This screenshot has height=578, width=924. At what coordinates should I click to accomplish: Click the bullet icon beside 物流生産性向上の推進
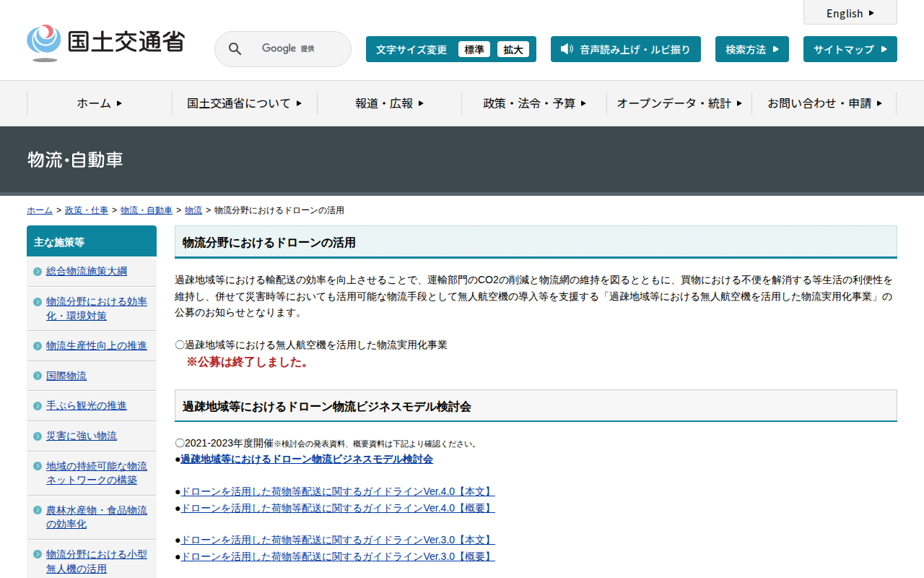(38, 346)
